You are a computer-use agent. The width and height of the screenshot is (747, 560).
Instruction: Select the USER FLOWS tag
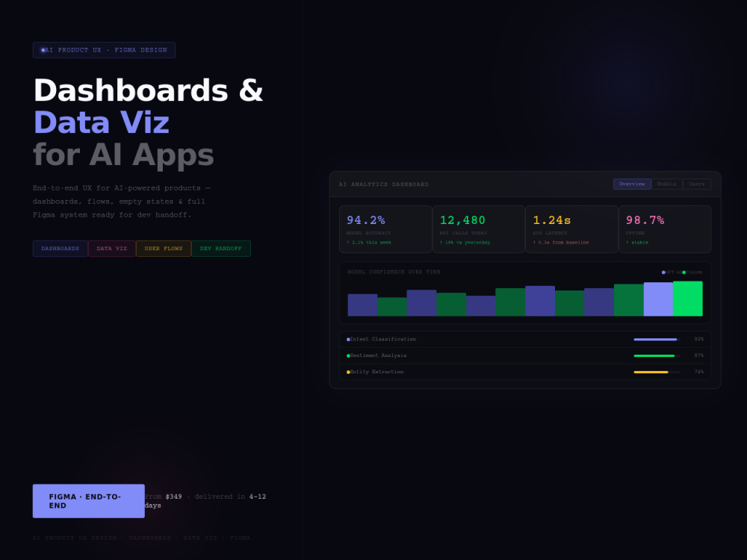click(x=164, y=249)
